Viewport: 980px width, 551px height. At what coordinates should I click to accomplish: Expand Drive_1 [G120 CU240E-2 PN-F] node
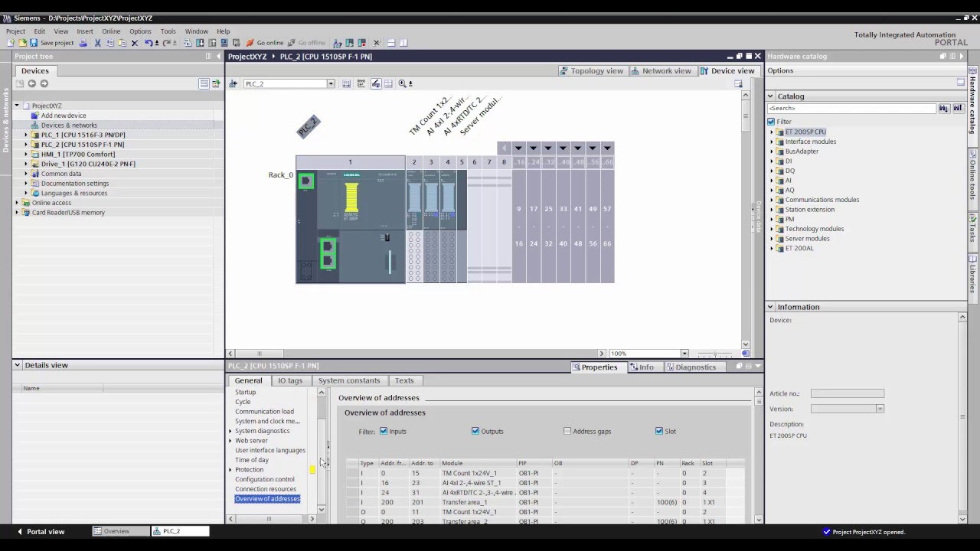click(x=25, y=164)
